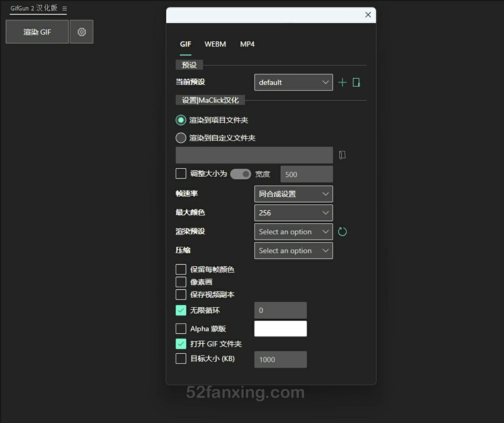Enable the 目标大小 (KB) checkbox
This screenshot has height=423, width=504.
tap(181, 359)
